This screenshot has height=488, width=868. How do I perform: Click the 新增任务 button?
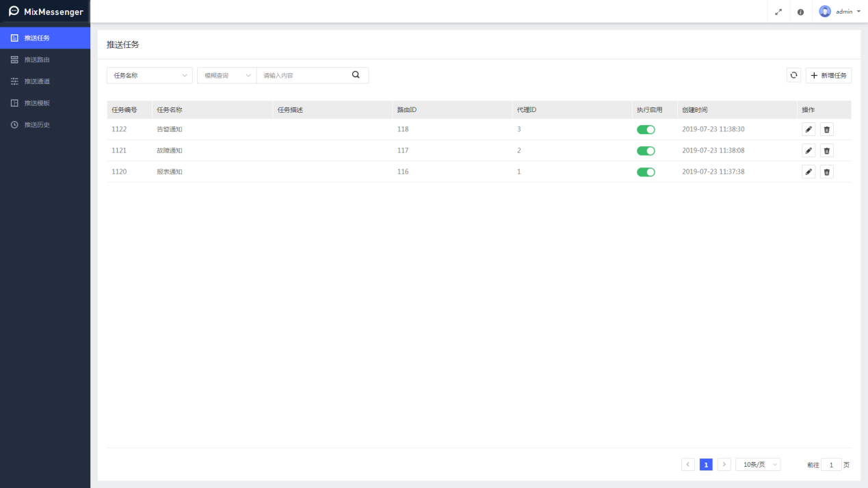(x=828, y=75)
